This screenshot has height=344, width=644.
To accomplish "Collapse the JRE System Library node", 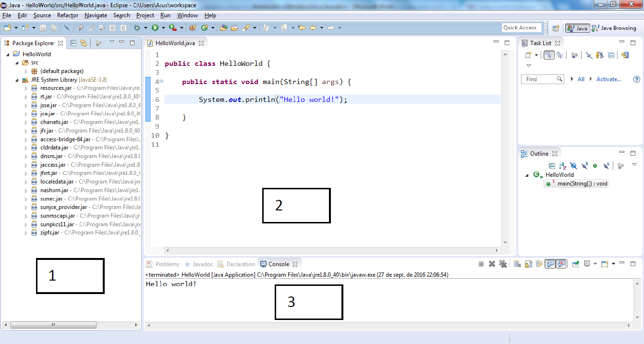I will [x=17, y=80].
